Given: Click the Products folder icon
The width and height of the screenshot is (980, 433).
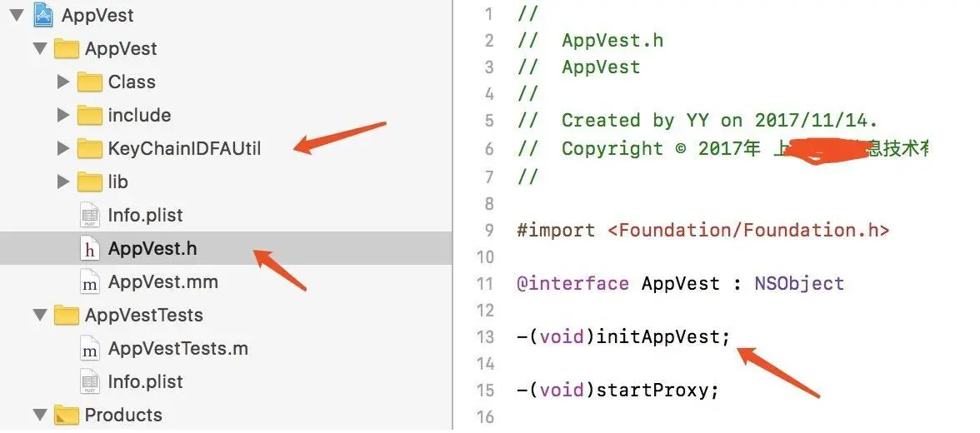Looking at the screenshot, I should click(x=67, y=415).
